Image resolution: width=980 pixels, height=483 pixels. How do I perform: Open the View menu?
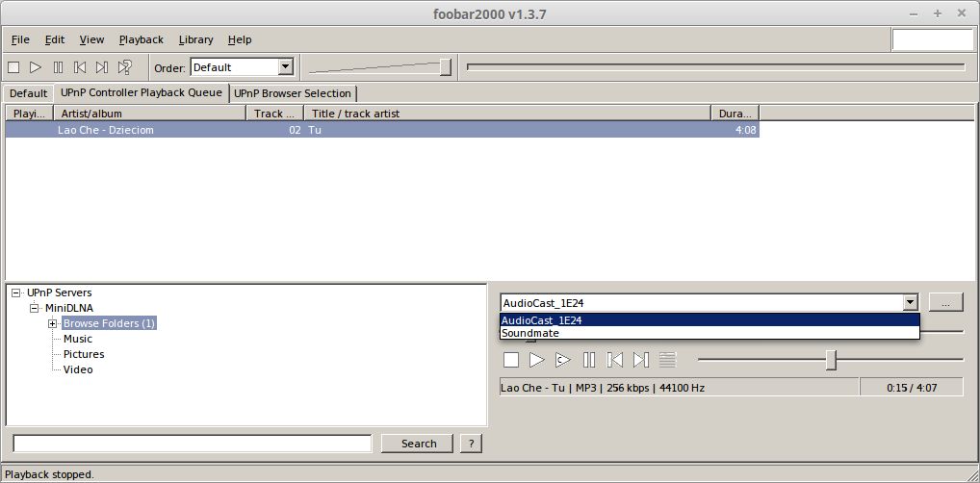click(x=91, y=39)
